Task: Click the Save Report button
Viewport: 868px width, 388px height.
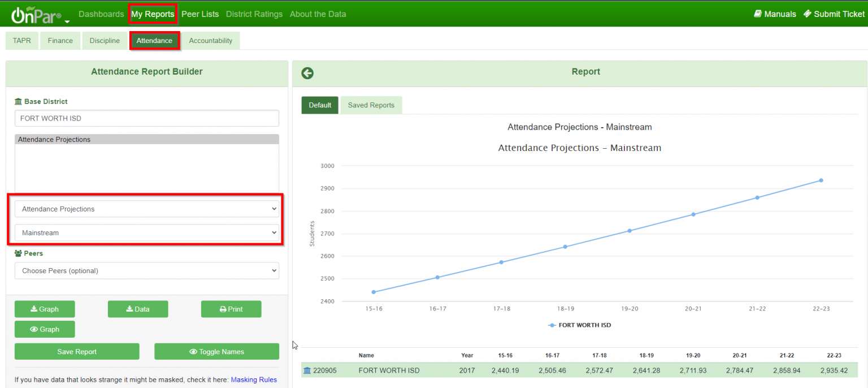Action: tap(76, 351)
